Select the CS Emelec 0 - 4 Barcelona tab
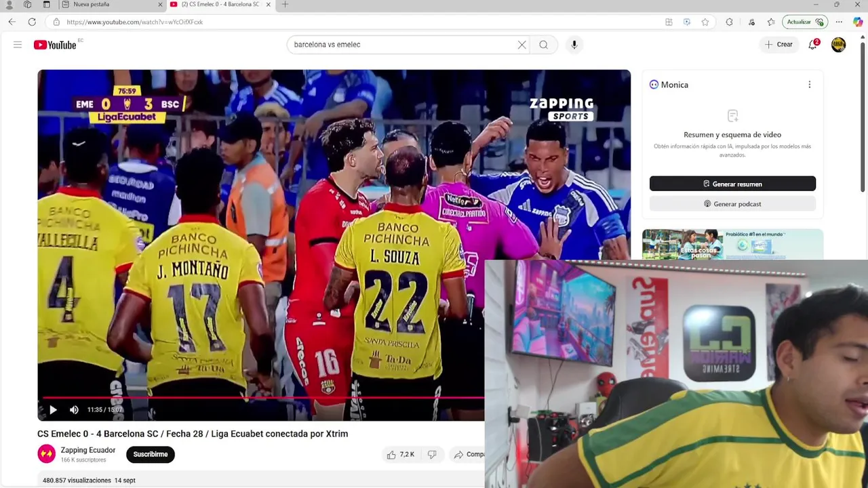Screen dimensions: 868x488 pyautogui.click(x=220, y=4)
